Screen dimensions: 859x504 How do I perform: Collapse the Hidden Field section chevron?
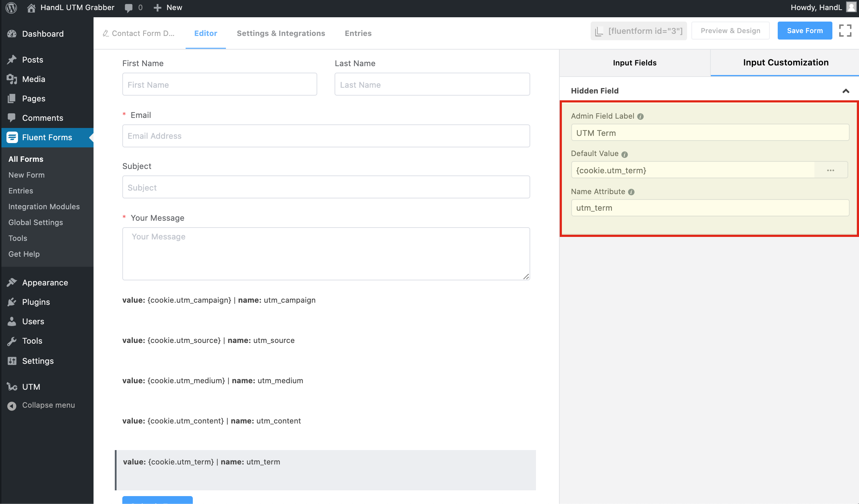coord(846,91)
